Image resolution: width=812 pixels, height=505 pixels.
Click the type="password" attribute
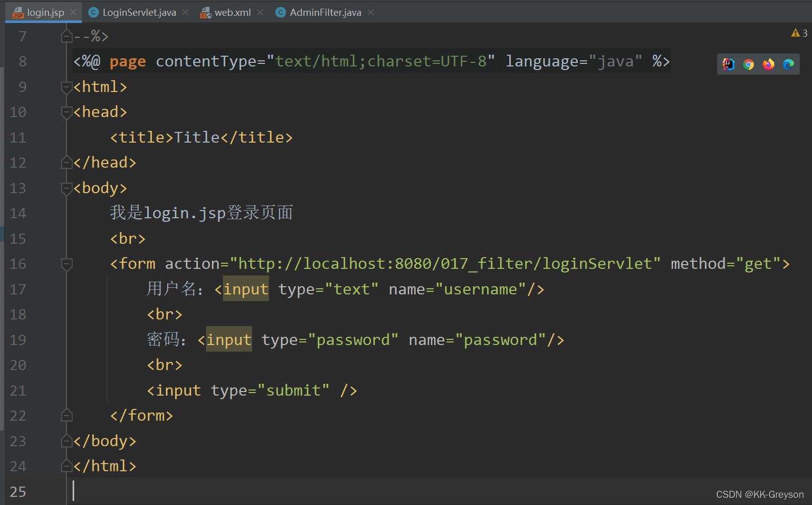pos(330,340)
